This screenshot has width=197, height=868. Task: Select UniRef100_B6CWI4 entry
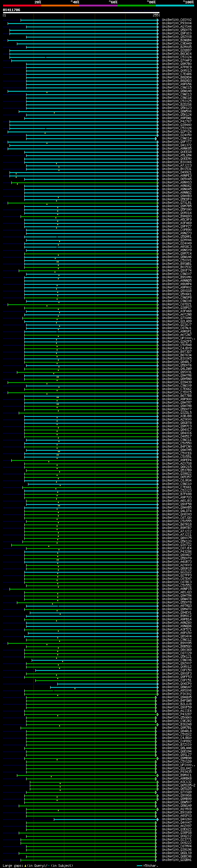point(176,54)
